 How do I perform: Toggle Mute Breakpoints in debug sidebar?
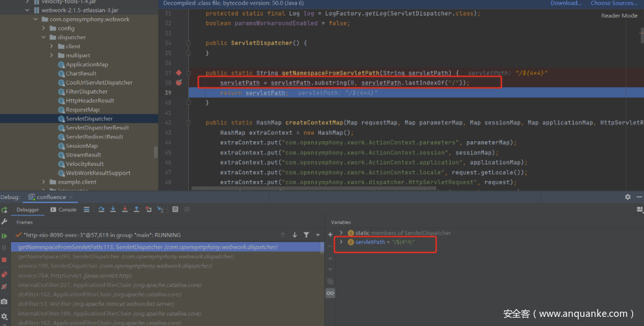tap(5, 286)
